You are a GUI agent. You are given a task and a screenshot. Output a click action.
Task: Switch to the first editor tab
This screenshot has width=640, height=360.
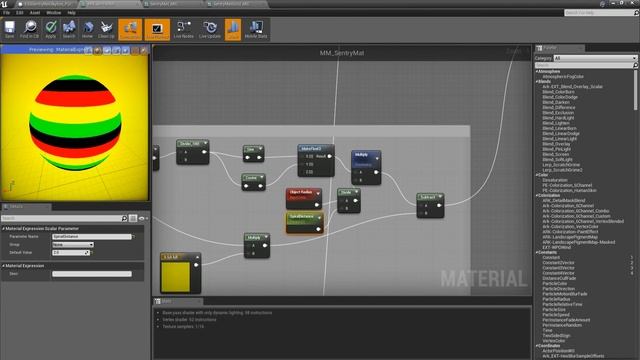click(x=45, y=4)
